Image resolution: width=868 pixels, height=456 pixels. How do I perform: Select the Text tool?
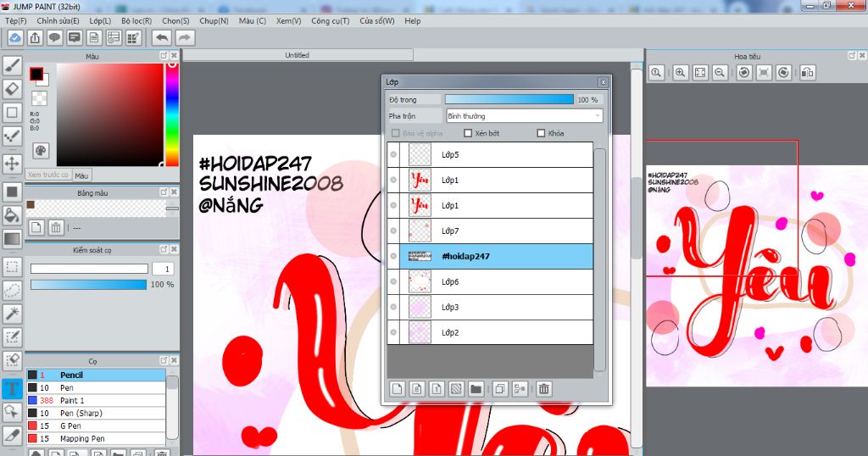point(12,388)
